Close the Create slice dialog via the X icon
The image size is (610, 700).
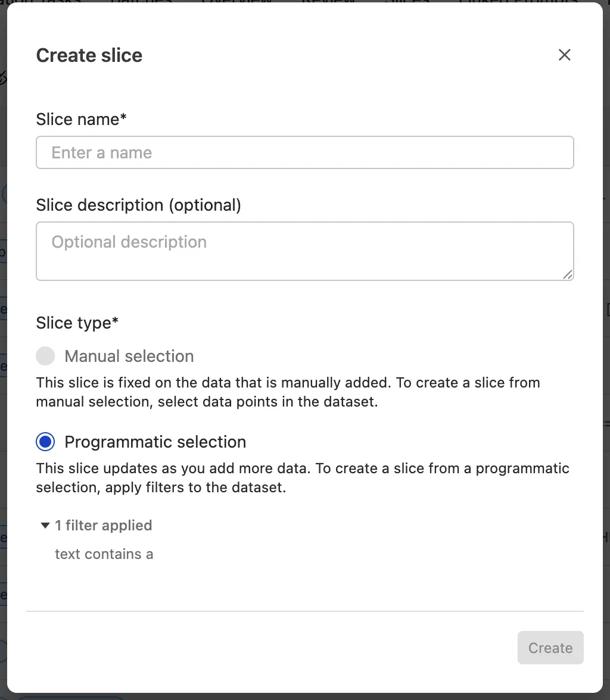coord(564,54)
